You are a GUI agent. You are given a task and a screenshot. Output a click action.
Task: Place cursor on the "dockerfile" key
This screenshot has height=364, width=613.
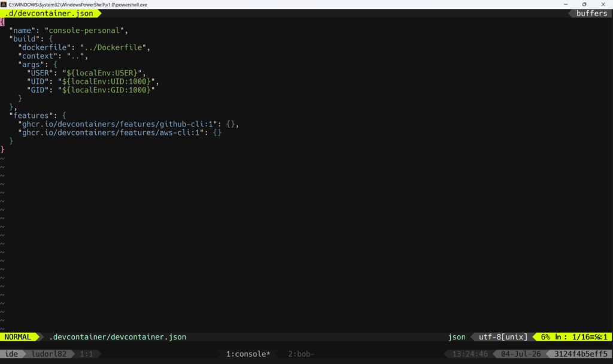click(x=44, y=48)
